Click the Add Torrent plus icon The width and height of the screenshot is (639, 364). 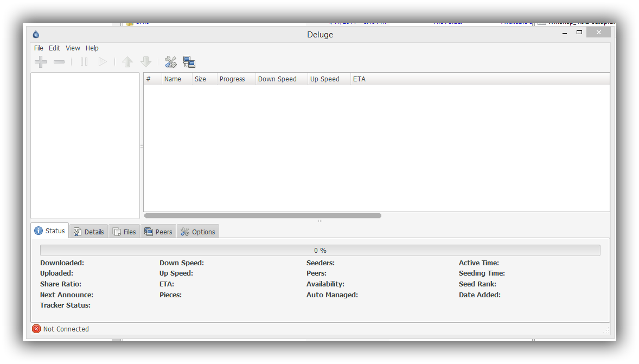(41, 62)
